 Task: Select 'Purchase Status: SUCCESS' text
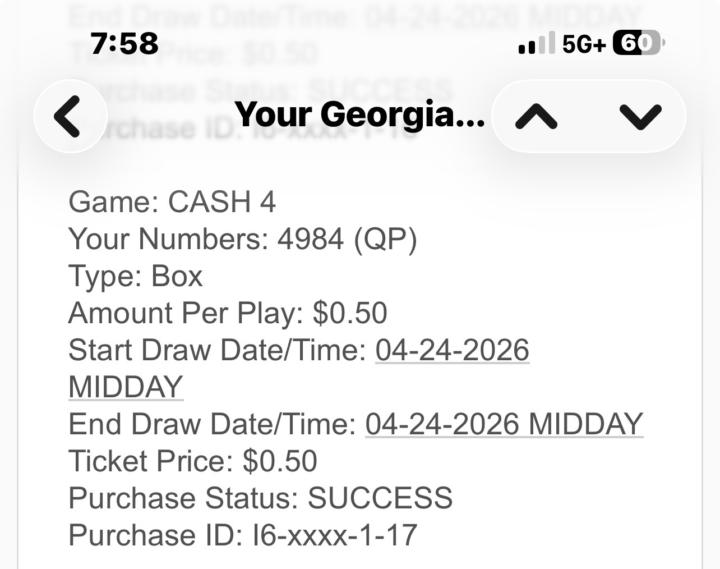click(260, 498)
